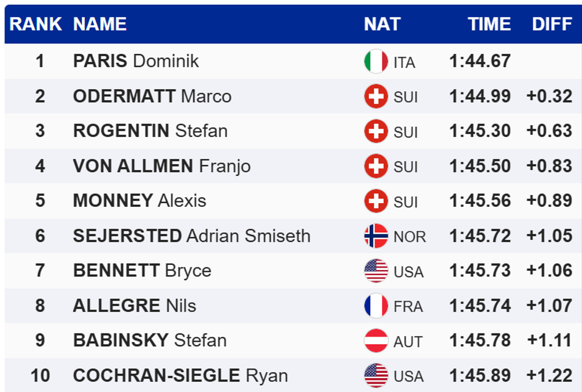Select VON ALLMEN Franjo name
The image size is (582, 392).
(162, 166)
